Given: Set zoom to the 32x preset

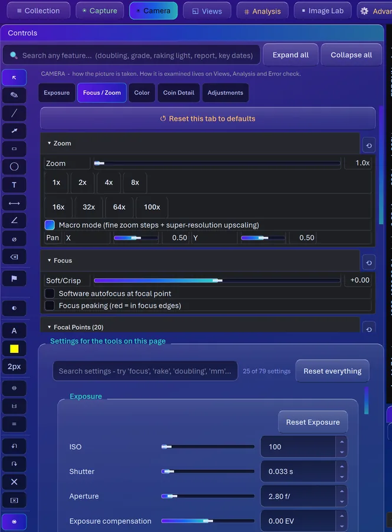Looking at the screenshot, I should click(x=89, y=207).
